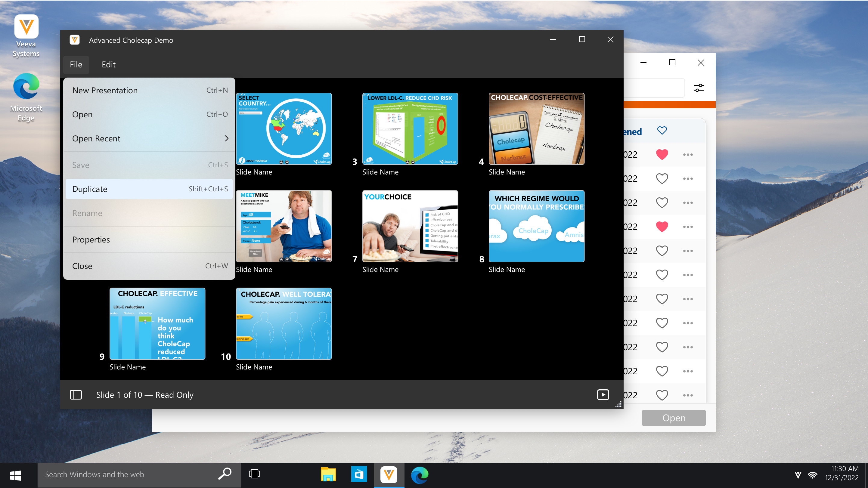Click the Veeva tray icon near Wi-Fi
868x488 pixels.
point(798,475)
